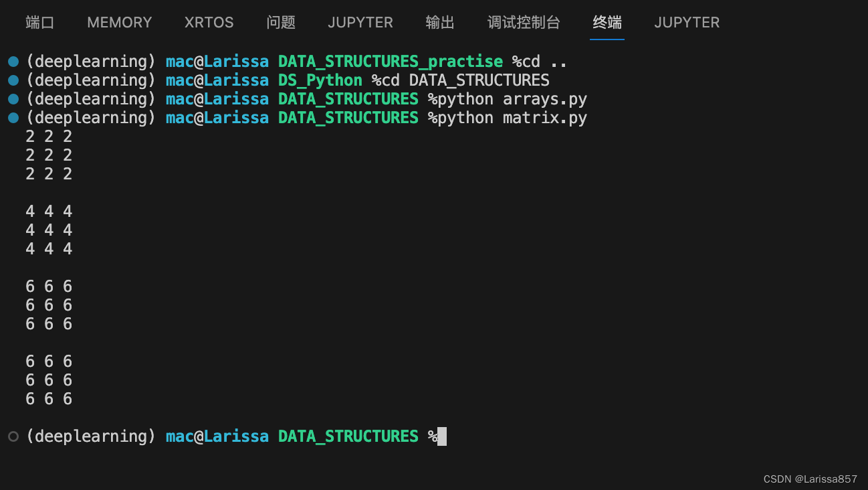The image size is (868, 490).
Task: Click the hollow circle marker on the empty prompt
Action: [13, 436]
